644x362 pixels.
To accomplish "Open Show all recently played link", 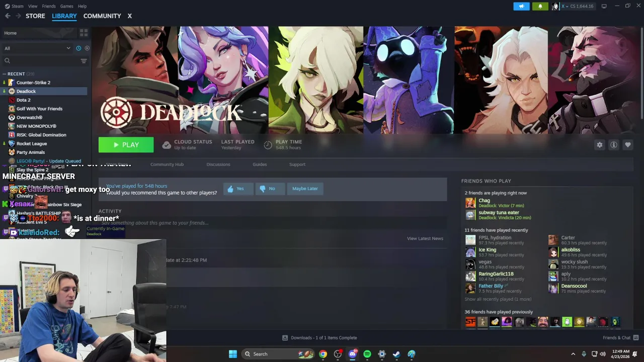I will (x=498, y=299).
